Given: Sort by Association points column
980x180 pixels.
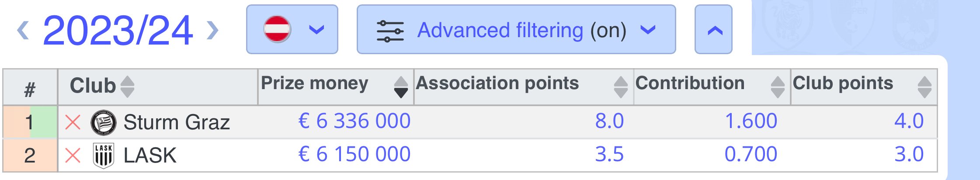Looking at the screenshot, I should click(x=621, y=87).
